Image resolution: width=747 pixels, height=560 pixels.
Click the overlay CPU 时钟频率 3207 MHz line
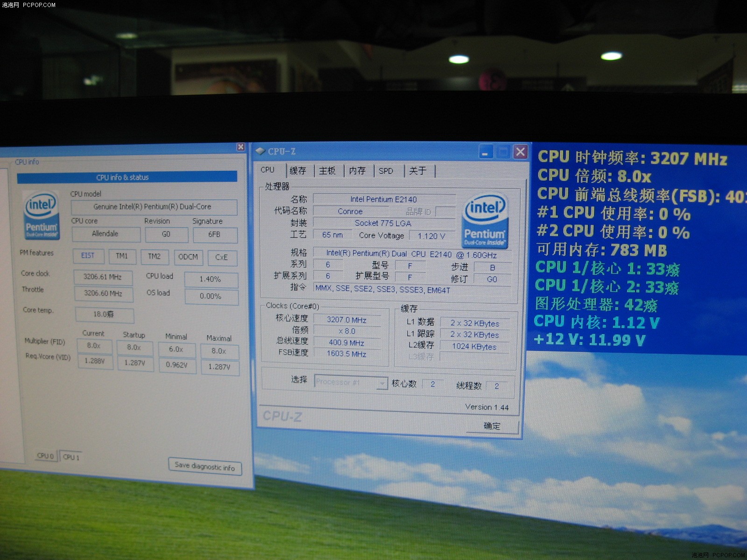pyautogui.click(x=633, y=158)
